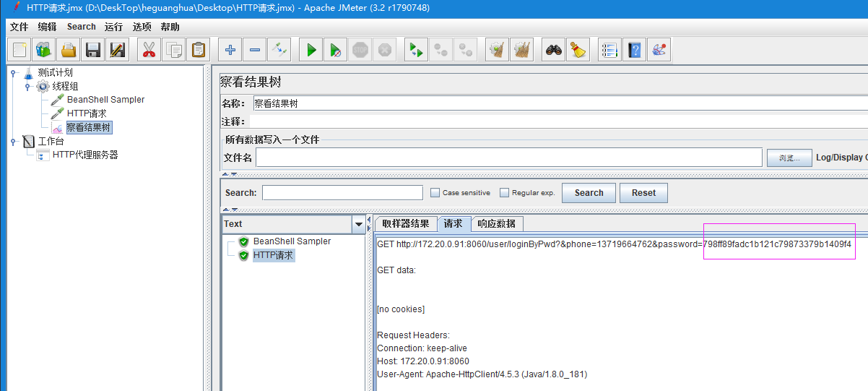Open the Help question mark icon

pyautogui.click(x=635, y=50)
